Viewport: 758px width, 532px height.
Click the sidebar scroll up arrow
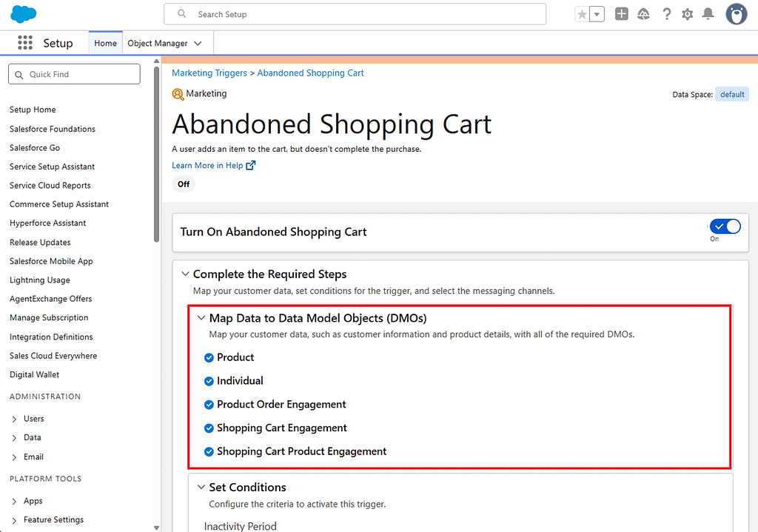tap(156, 61)
